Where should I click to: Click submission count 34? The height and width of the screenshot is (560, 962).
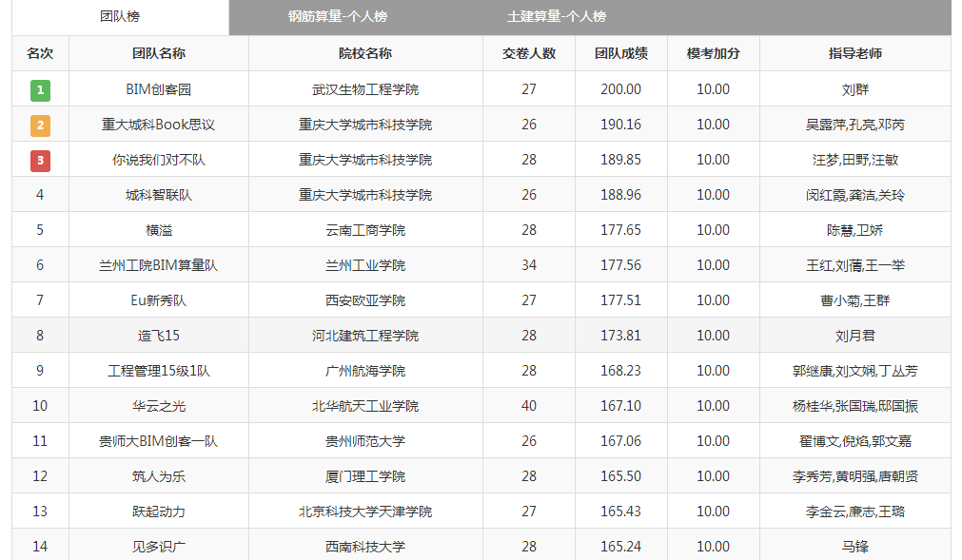529,265
